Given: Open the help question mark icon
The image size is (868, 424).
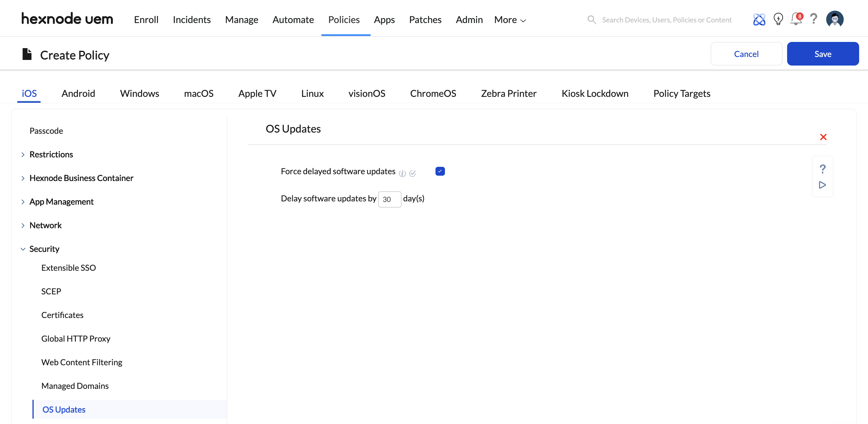Looking at the screenshot, I should click(814, 19).
